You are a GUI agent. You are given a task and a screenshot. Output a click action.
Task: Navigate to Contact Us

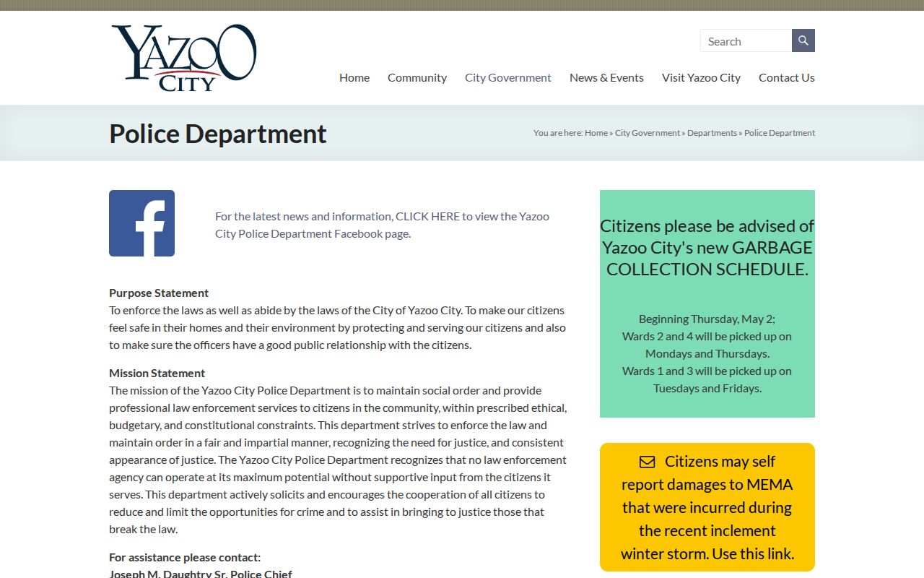tap(787, 77)
